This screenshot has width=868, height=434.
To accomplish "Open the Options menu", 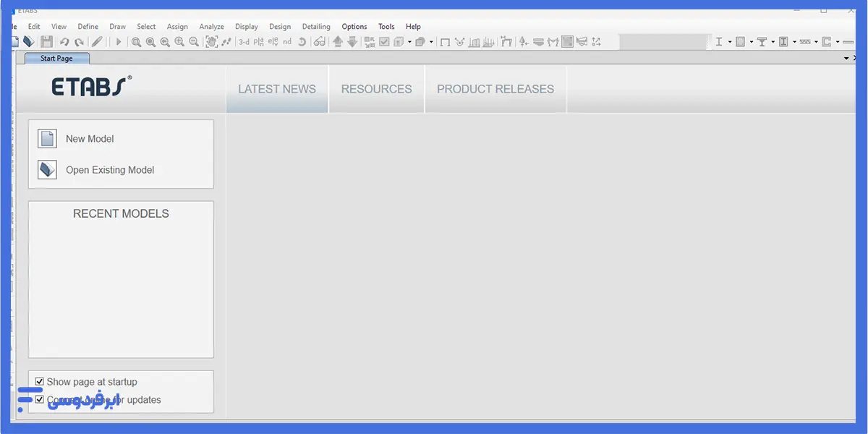I will 354,27.
